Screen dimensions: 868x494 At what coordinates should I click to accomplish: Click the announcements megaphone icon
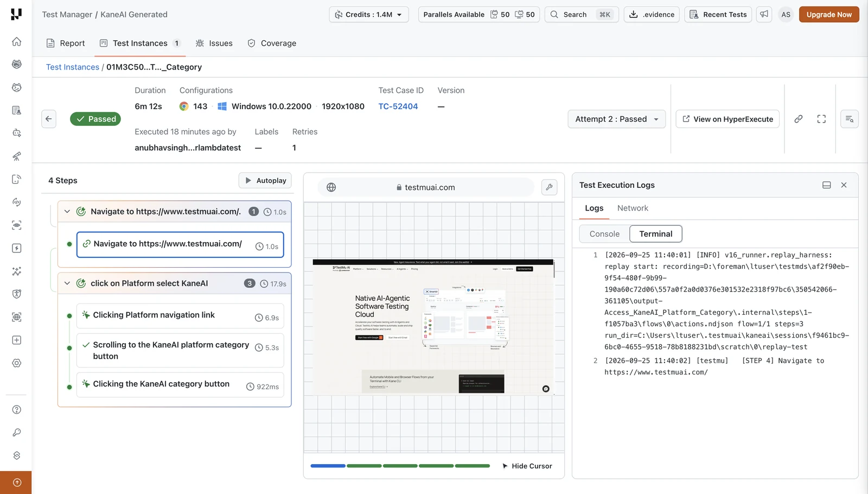tap(764, 15)
